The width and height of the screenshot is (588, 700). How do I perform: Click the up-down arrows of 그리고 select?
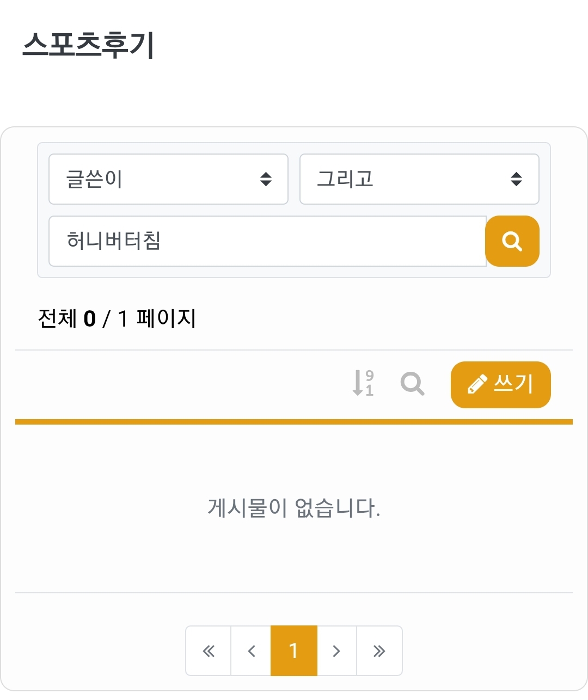point(517,179)
